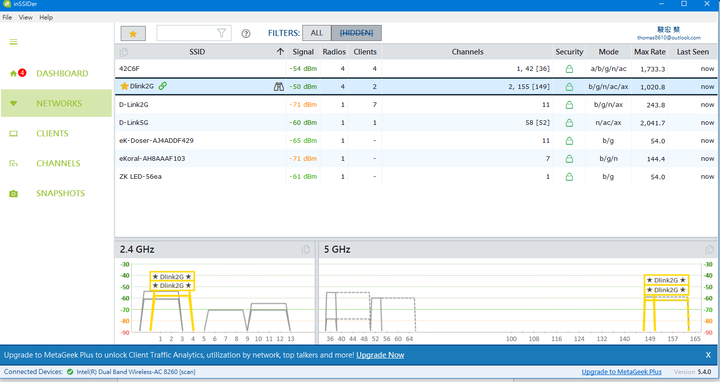Image resolution: width=720 pixels, height=382 pixels.
Task: Click the -50 dBm signal value
Action: pyautogui.click(x=303, y=87)
